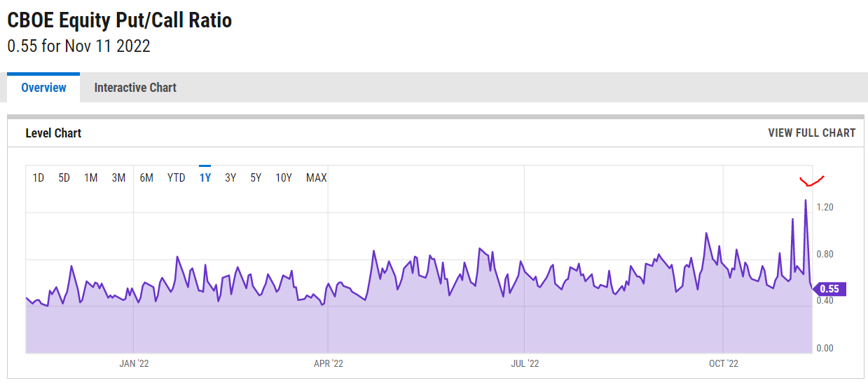The height and width of the screenshot is (390, 868).
Task: Select the 5Y time range
Action: 256,177
